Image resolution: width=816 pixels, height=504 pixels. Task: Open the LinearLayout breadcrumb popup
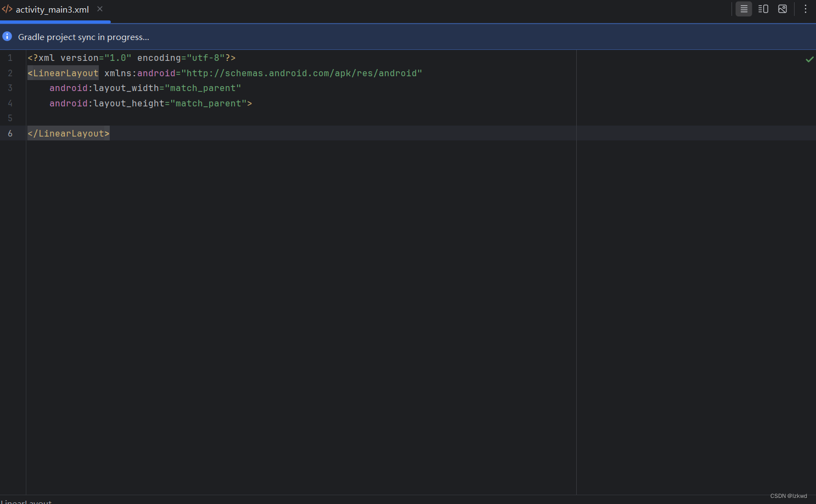coord(26,501)
